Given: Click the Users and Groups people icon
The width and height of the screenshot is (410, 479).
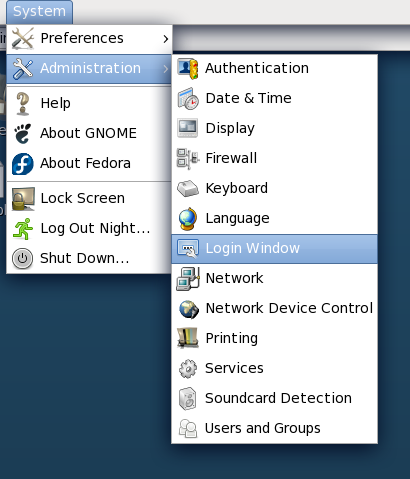Looking at the screenshot, I should point(188,428).
